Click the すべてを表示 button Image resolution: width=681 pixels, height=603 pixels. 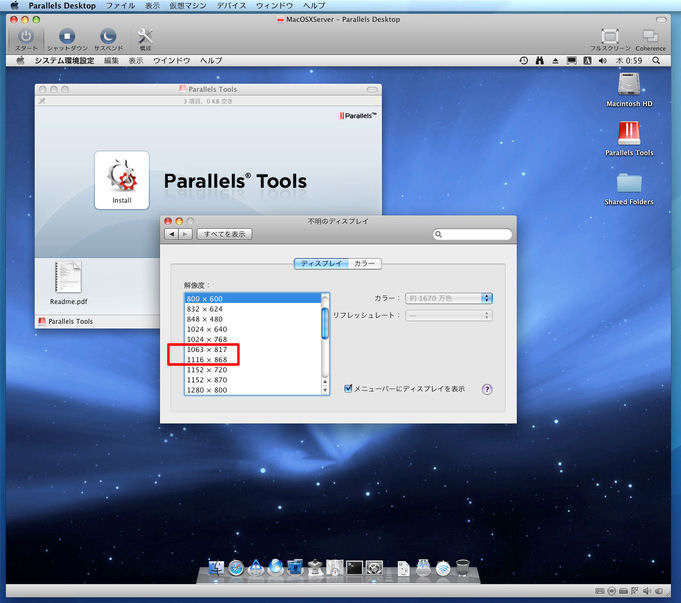pyautogui.click(x=225, y=234)
